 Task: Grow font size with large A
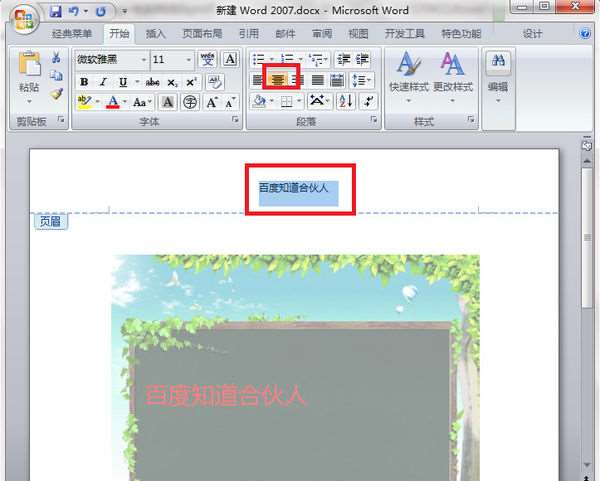(x=212, y=102)
